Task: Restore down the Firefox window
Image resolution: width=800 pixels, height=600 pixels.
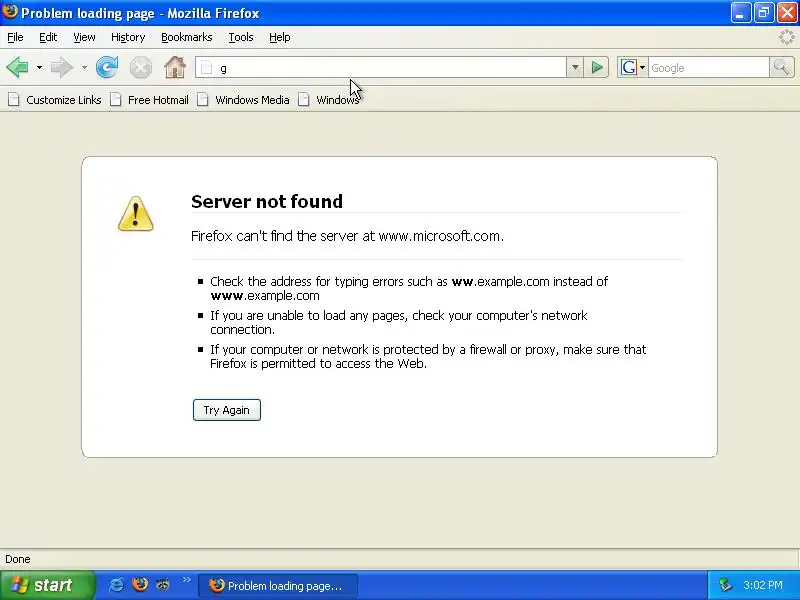Action: [x=764, y=13]
